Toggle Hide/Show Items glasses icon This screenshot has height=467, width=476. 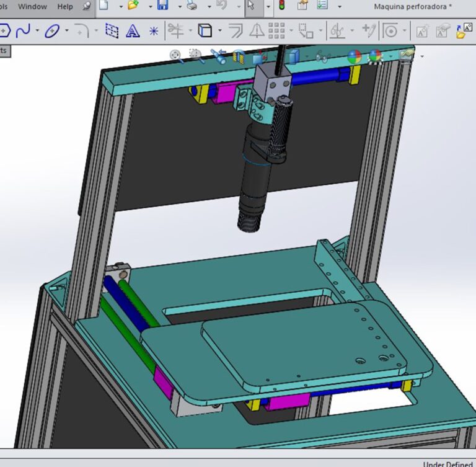[x=322, y=57]
